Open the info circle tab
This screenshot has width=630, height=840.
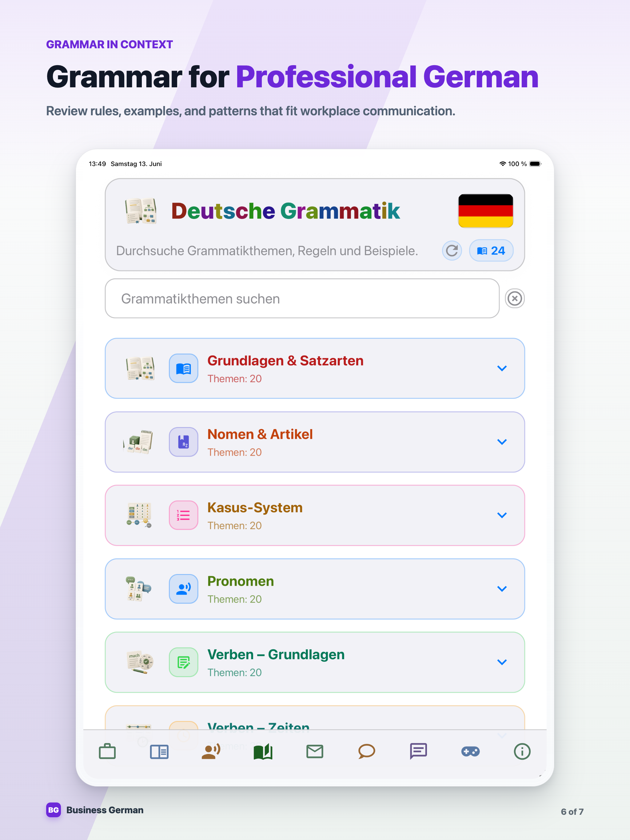click(x=522, y=751)
